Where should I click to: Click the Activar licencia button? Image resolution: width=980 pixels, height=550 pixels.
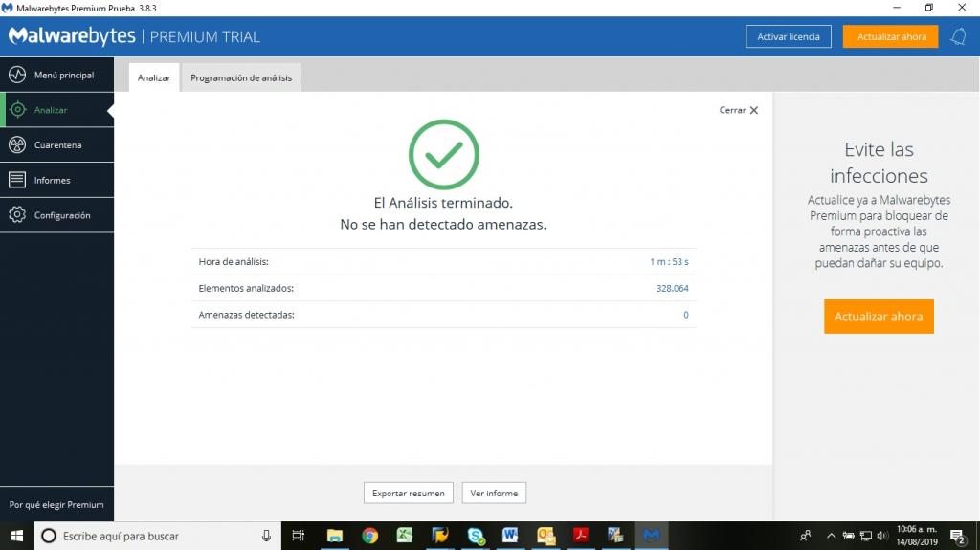pos(789,37)
